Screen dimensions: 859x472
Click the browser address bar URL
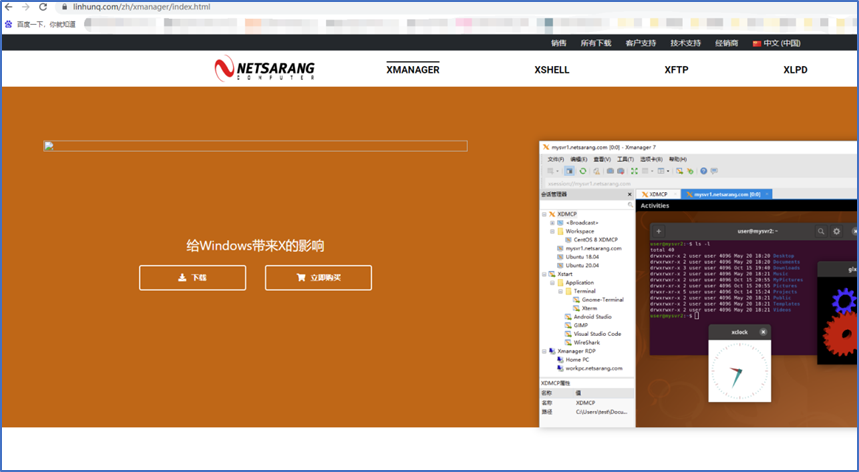point(141,7)
